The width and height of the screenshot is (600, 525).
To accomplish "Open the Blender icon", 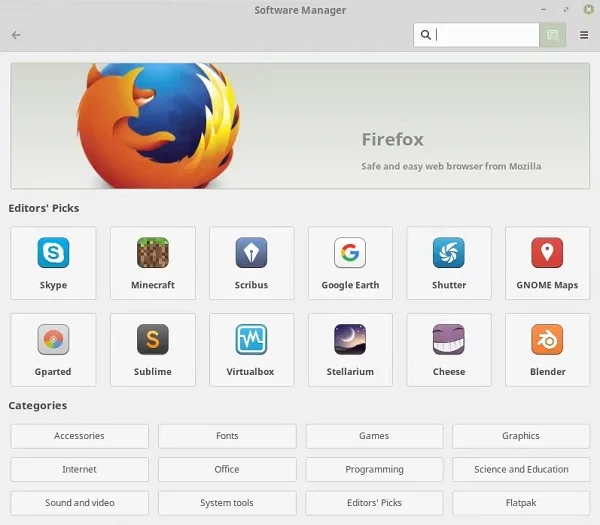I will (547, 339).
